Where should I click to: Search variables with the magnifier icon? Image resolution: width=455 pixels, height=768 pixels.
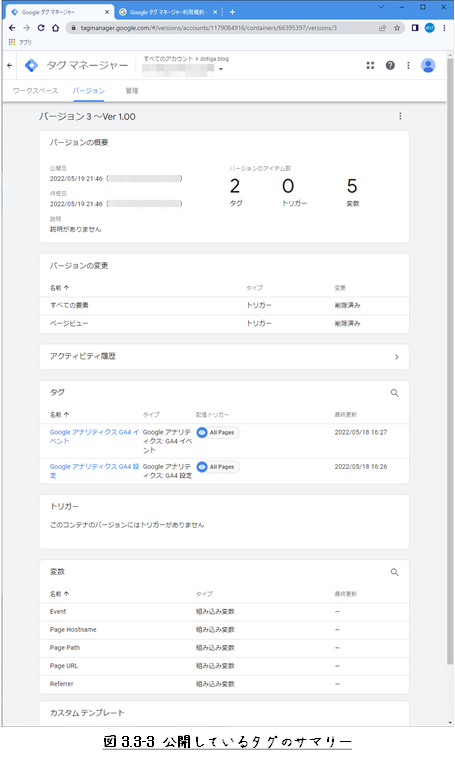(x=394, y=572)
